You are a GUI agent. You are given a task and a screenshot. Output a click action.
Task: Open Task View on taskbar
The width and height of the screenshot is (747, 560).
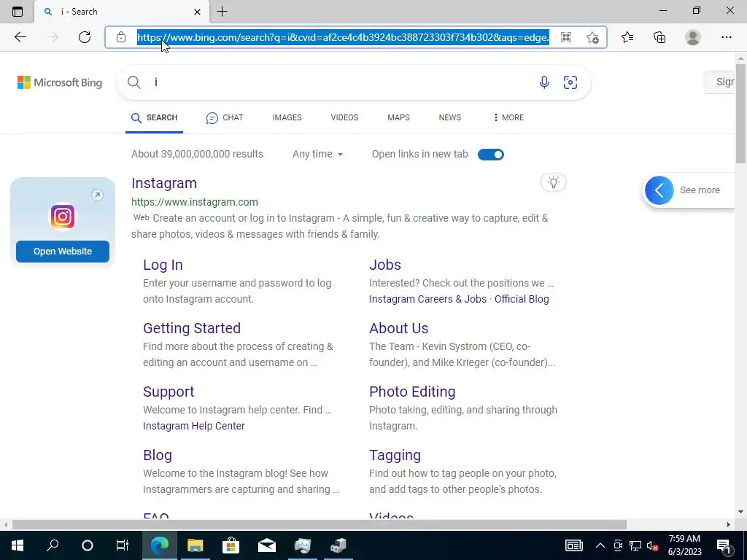coord(123,545)
